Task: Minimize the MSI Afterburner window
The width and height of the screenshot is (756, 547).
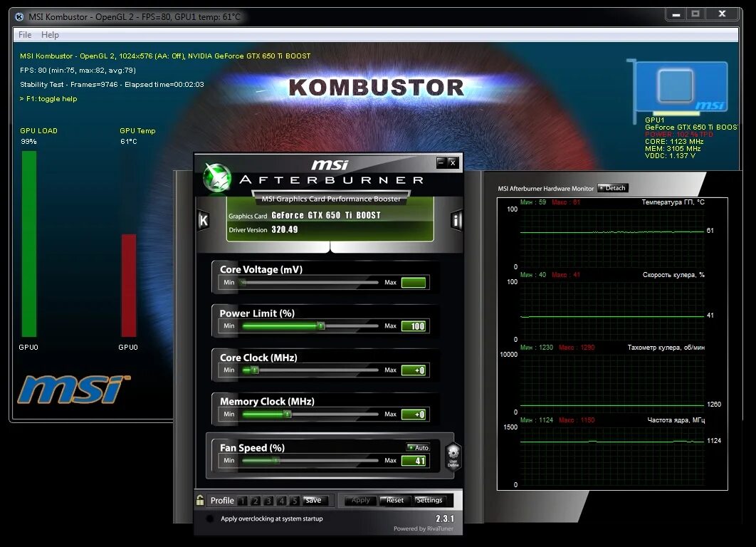Action: (441, 162)
